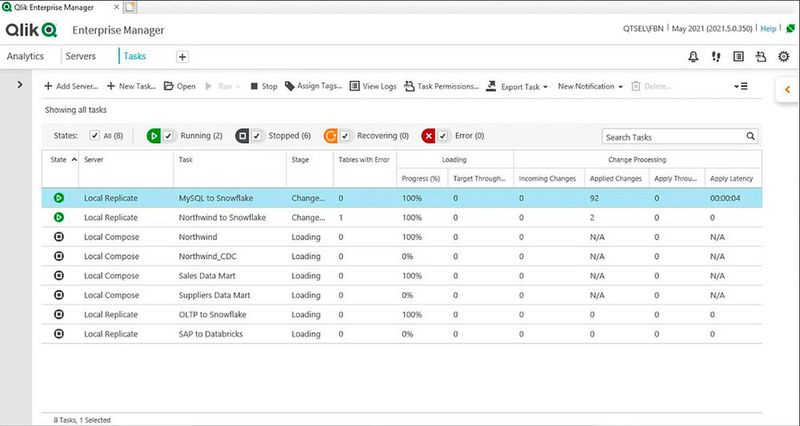This screenshot has height=426, width=800.
Task: Click stopped state icon of Sales Data Mart
Action: pos(59,275)
